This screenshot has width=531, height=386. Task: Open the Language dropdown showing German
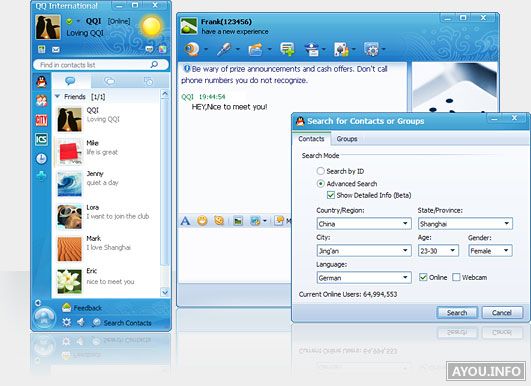pos(364,278)
